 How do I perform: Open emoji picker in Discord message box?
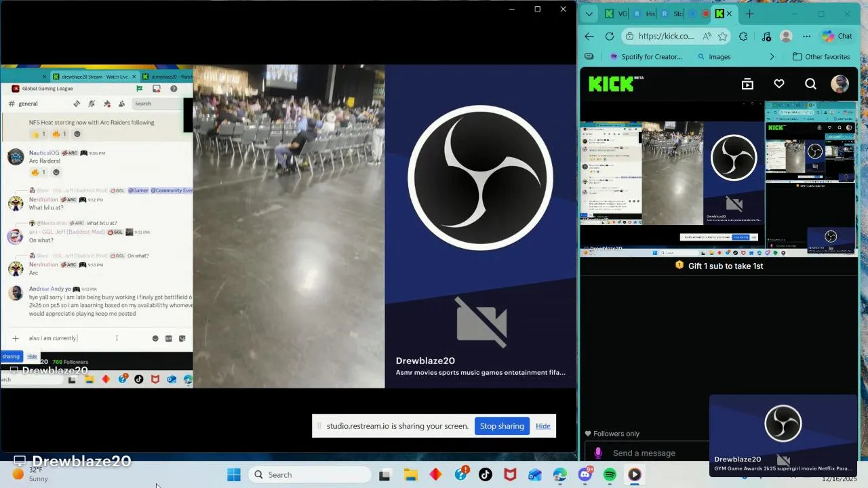pyautogui.click(x=155, y=338)
